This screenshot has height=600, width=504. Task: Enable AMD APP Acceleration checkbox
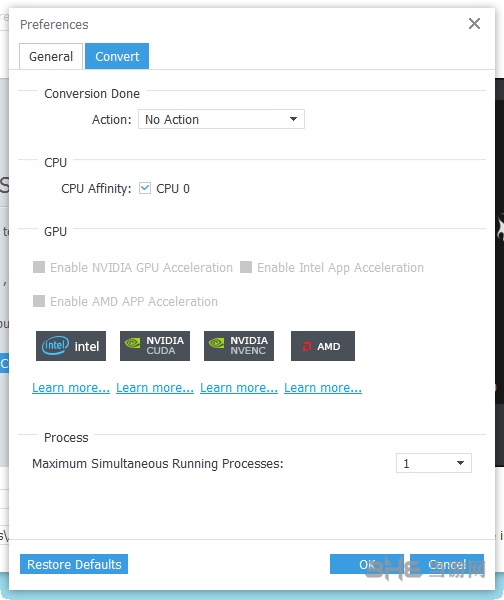39,301
